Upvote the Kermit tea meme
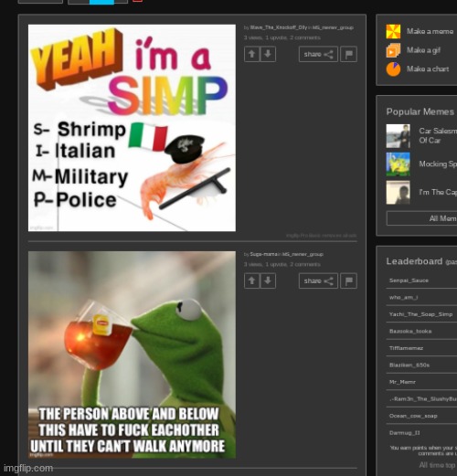This screenshot has height=476, width=457. click(252, 280)
